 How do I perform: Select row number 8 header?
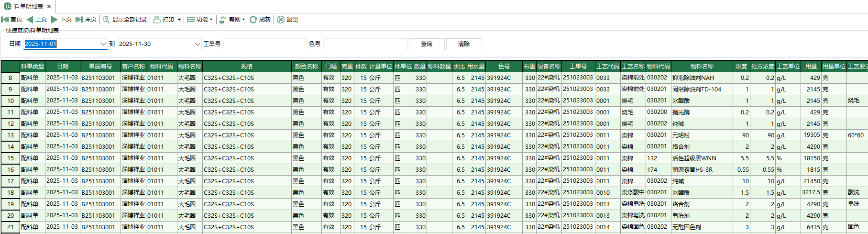click(11, 78)
